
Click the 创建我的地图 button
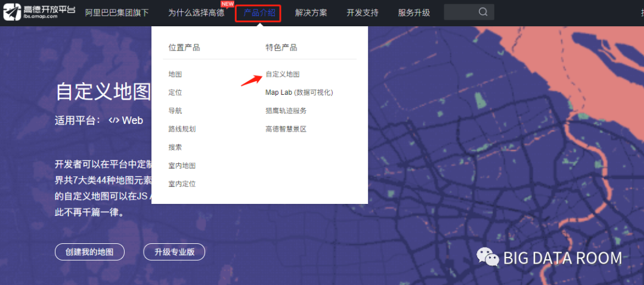[89, 252]
